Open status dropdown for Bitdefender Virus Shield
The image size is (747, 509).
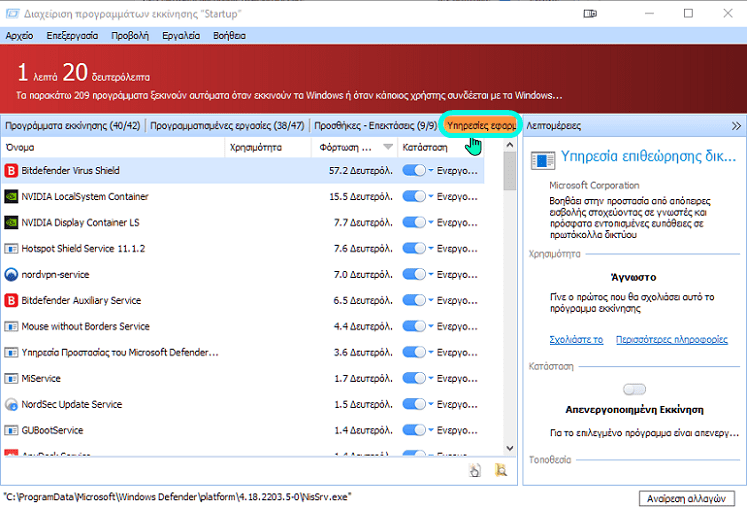[431, 170]
